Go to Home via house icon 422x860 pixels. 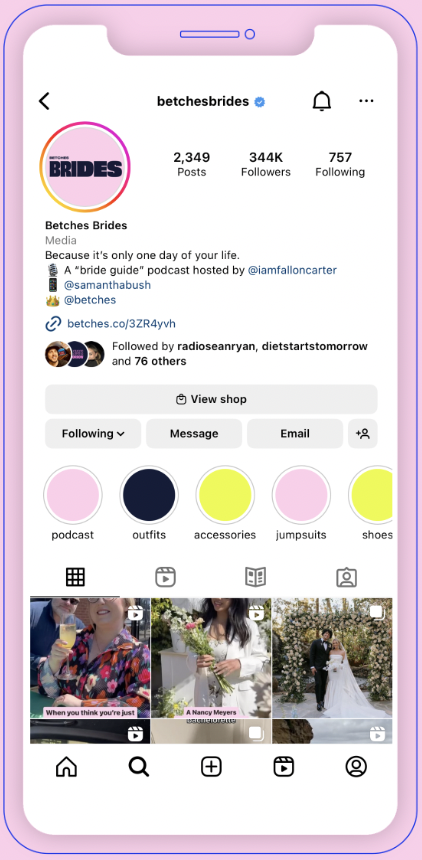click(x=66, y=766)
